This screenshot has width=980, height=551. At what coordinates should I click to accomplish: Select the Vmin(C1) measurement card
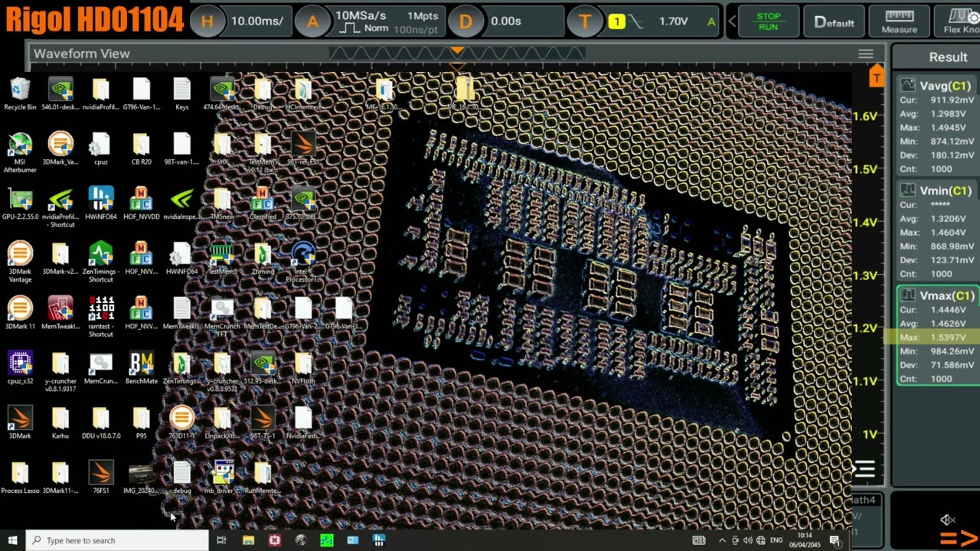(x=937, y=231)
